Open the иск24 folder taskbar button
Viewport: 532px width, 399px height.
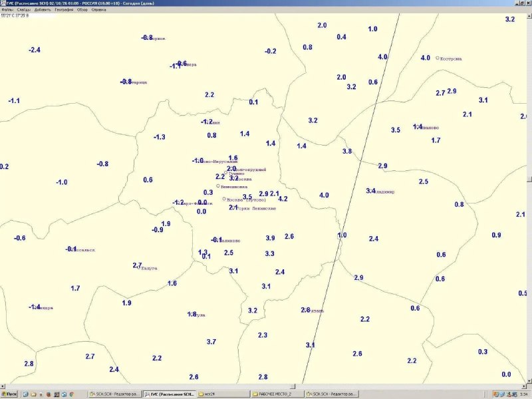tap(223, 394)
